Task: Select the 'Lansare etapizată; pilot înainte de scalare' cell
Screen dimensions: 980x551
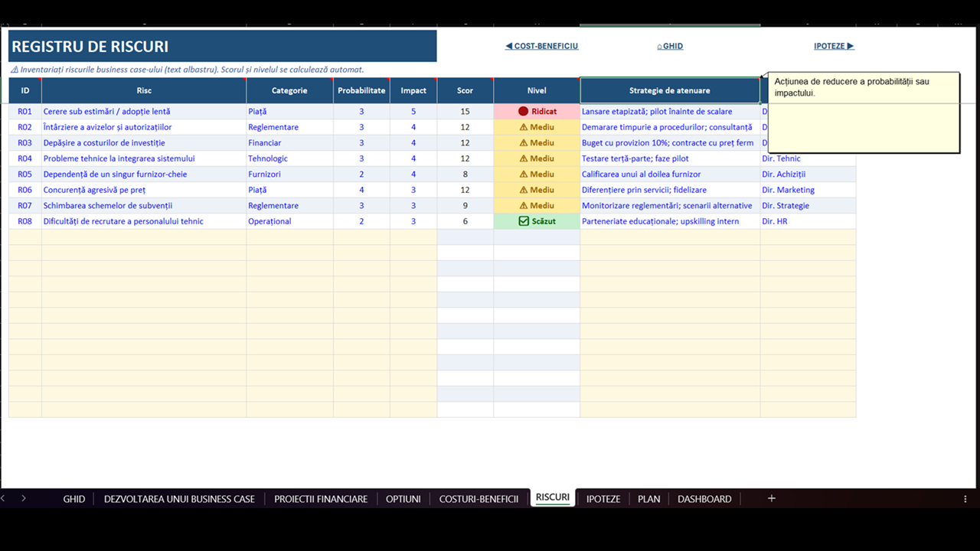Action: [x=670, y=112]
